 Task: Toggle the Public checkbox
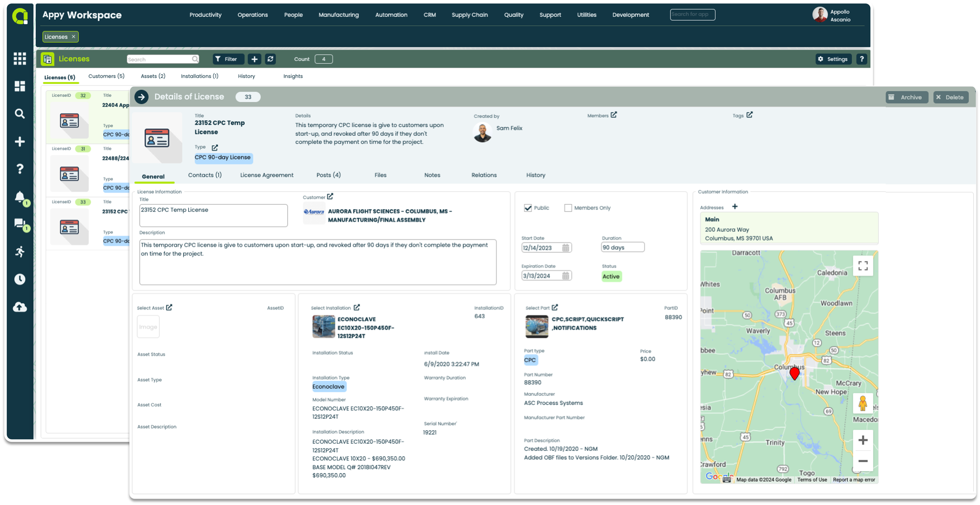[x=528, y=208]
